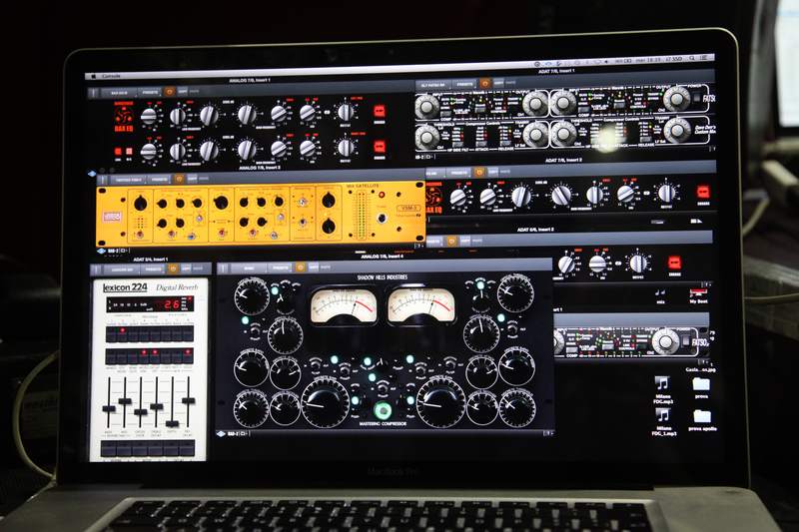Toggle red lit button beside MIX SATELLITE on Vertigo
The width and height of the screenshot is (799, 532).
(x=381, y=195)
